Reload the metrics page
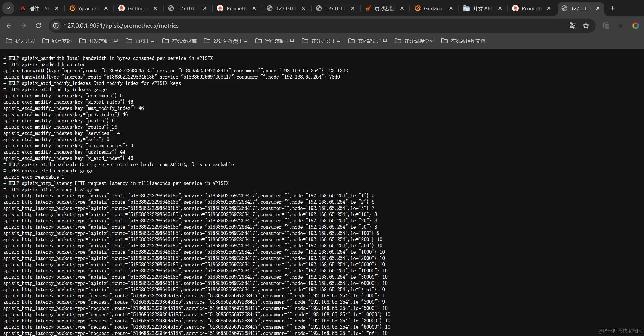Image resolution: width=644 pixels, height=336 pixels. (38, 26)
